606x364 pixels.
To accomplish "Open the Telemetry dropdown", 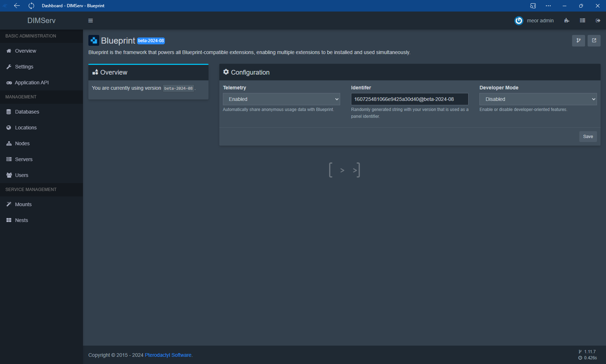I will (281, 99).
